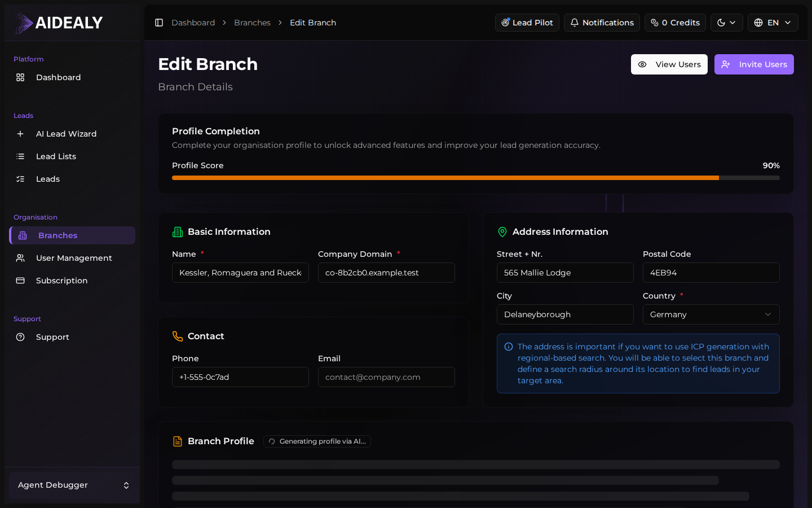Image resolution: width=812 pixels, height=508 pixels.
Task: Click the moon theme icon
Action: point(721,23)
